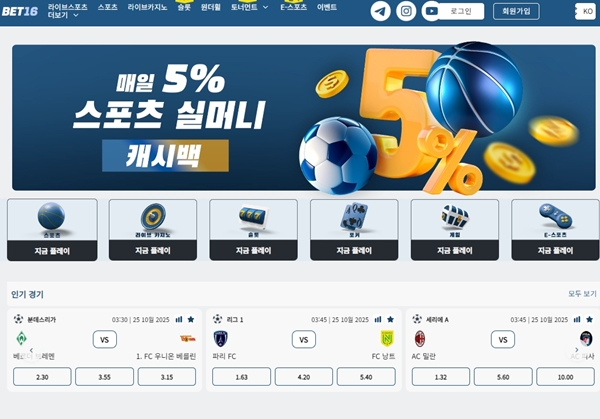Expand the 토너먼트 dropdown
The height and width of the screenshot is (419, 600).
249,7
